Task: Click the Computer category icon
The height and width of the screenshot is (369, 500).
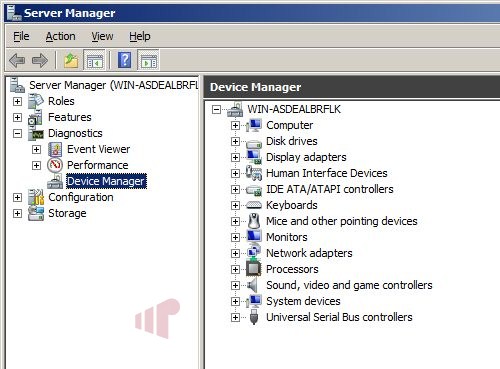Action: pos(254,125)
